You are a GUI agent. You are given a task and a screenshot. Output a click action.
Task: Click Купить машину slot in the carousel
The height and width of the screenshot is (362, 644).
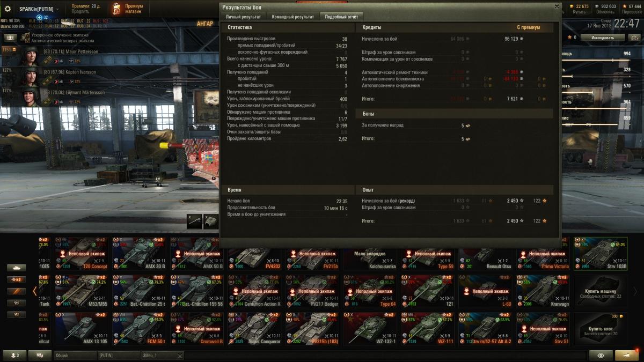(x=601, y=293)
